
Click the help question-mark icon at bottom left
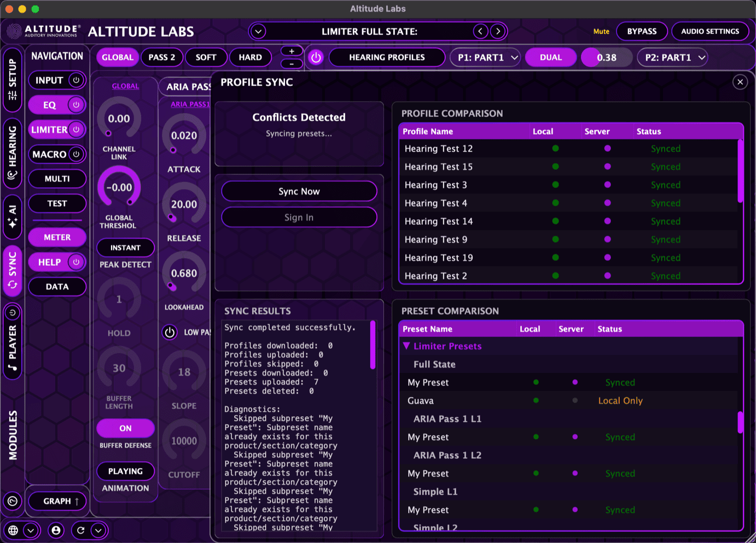coord(12,501)
